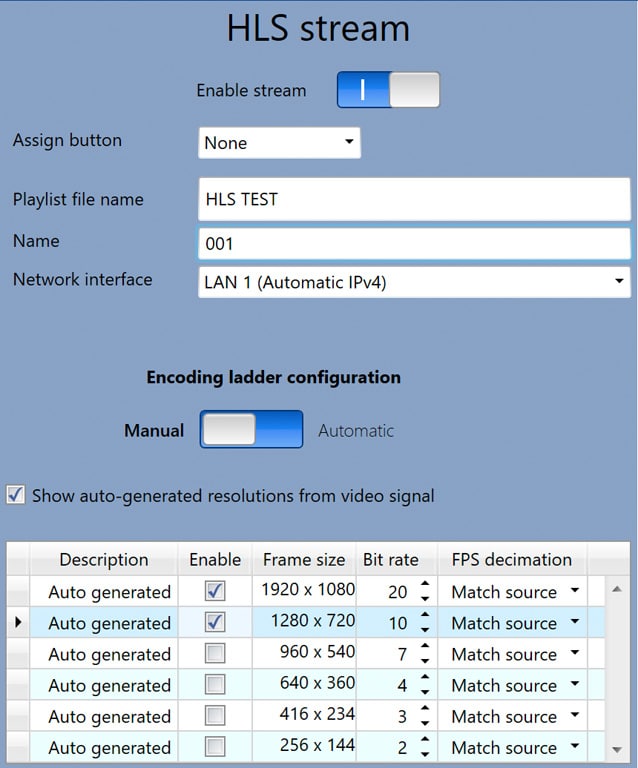638x768 pixels.
Task: Uncheck Show auto-generated resolutions checkbox
Action: pyautogui.click(x=16, y=495)
